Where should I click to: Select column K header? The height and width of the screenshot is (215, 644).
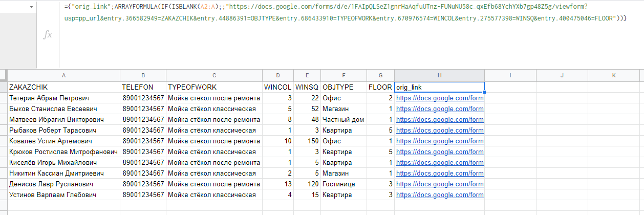pos(614,75)
